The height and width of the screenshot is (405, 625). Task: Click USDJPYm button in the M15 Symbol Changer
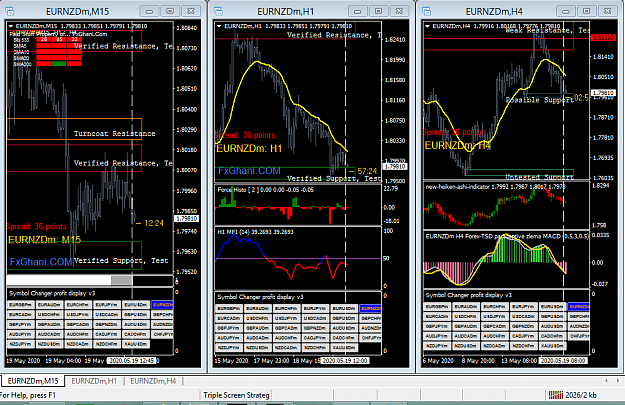tap(78, 315)
